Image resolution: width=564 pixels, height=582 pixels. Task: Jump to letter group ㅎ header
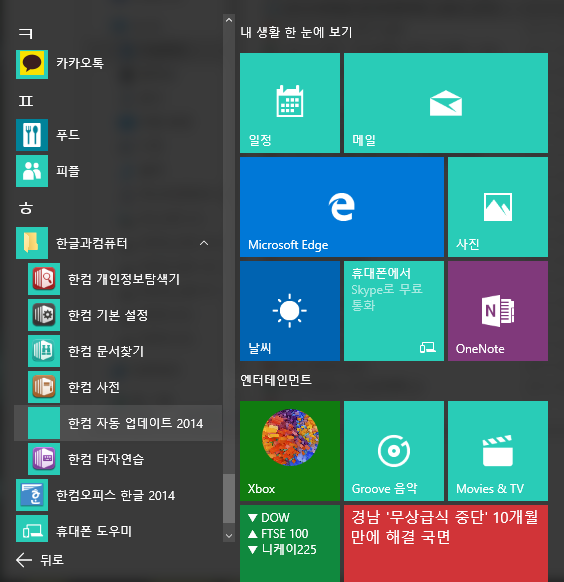click(26, 208)
